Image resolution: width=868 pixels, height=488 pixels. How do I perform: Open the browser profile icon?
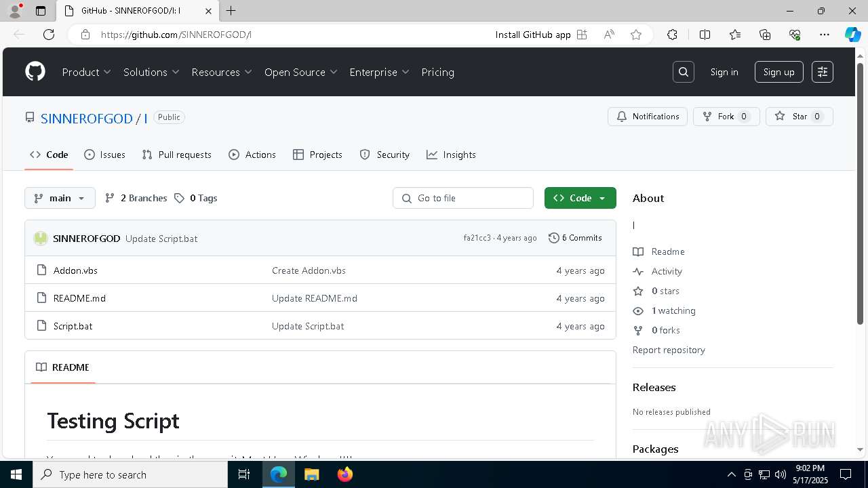14,11
